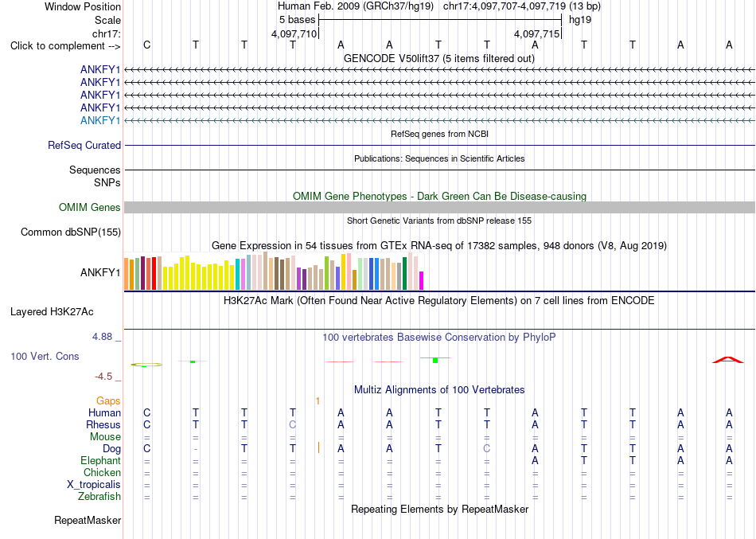The image size is (756, 539).
Task: Select the Chicken alignment row label
Action: coord(102,472)
